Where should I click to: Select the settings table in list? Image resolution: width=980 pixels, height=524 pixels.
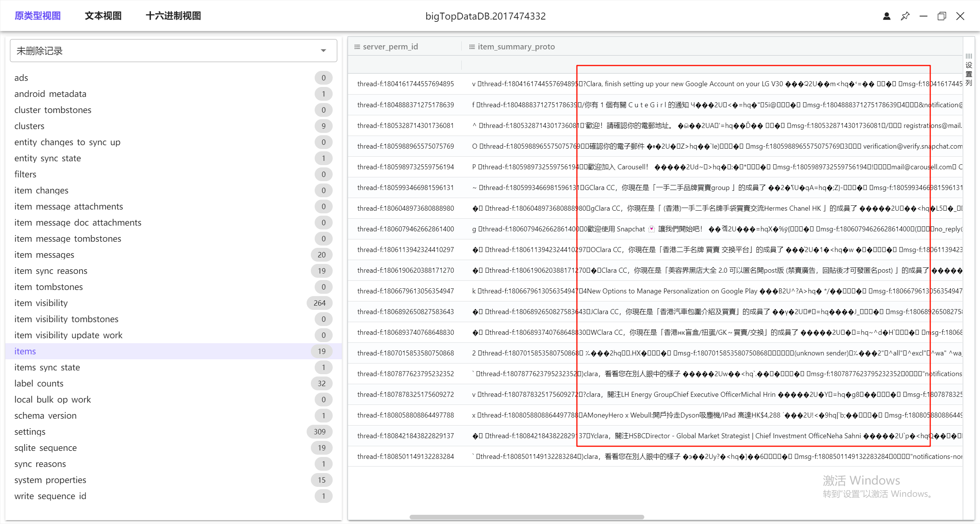click(x=30, y=432)
